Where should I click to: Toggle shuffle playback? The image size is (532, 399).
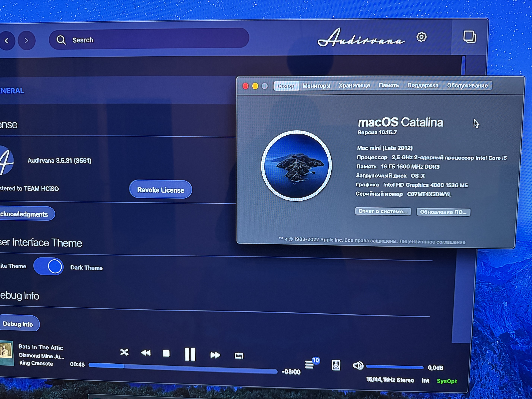(124, 352)
